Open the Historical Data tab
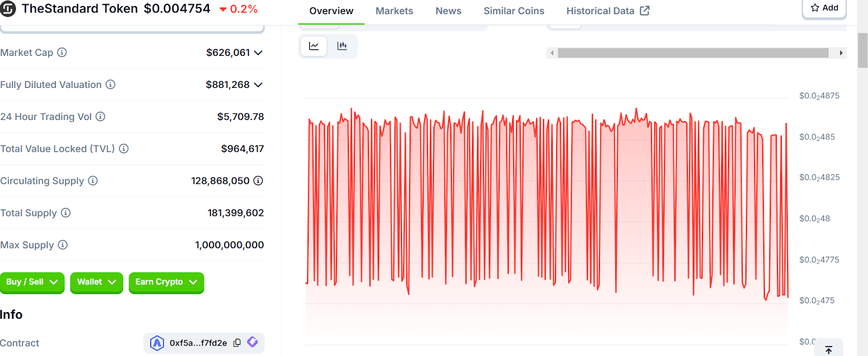The width and height of the screenshot is (868, 356). [608, 11]
